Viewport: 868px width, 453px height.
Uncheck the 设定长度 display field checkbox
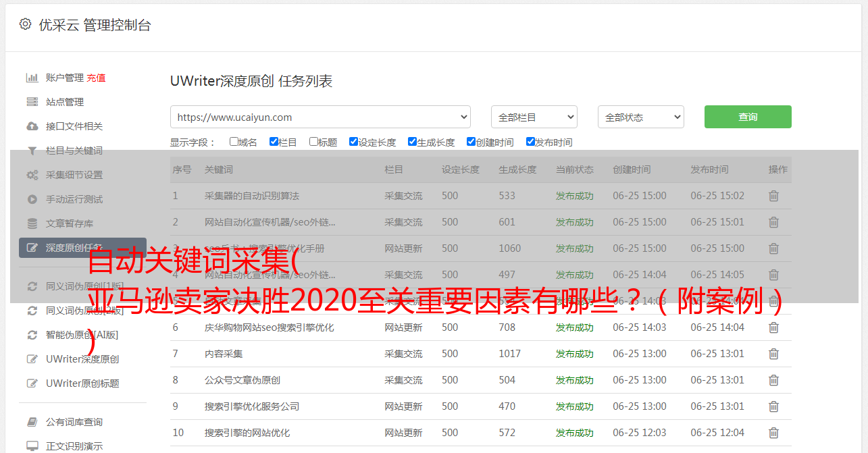click(x=353, y=142)
